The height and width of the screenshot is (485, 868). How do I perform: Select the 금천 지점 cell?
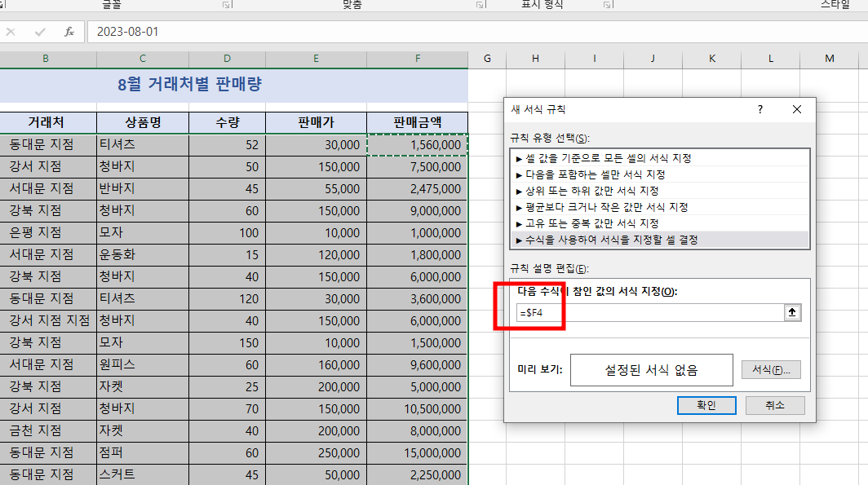(48, 431)
